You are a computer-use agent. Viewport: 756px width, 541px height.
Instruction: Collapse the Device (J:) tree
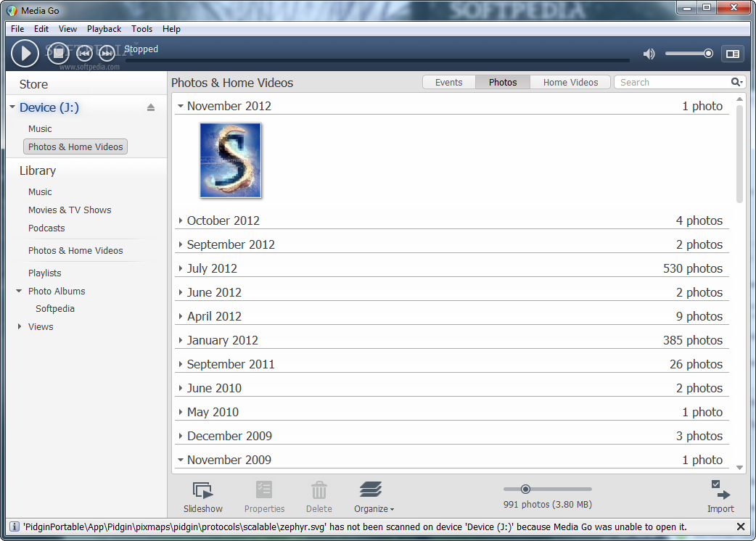click(12, 107)
